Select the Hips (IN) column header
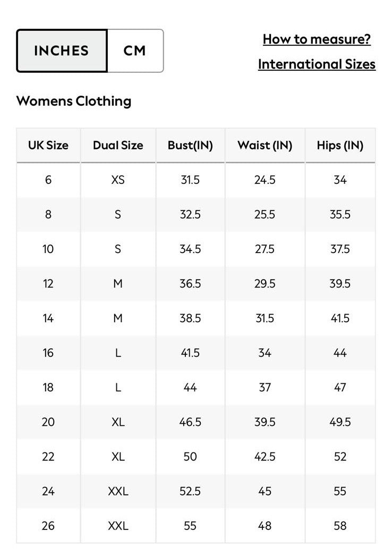 (x=340, y=146)
